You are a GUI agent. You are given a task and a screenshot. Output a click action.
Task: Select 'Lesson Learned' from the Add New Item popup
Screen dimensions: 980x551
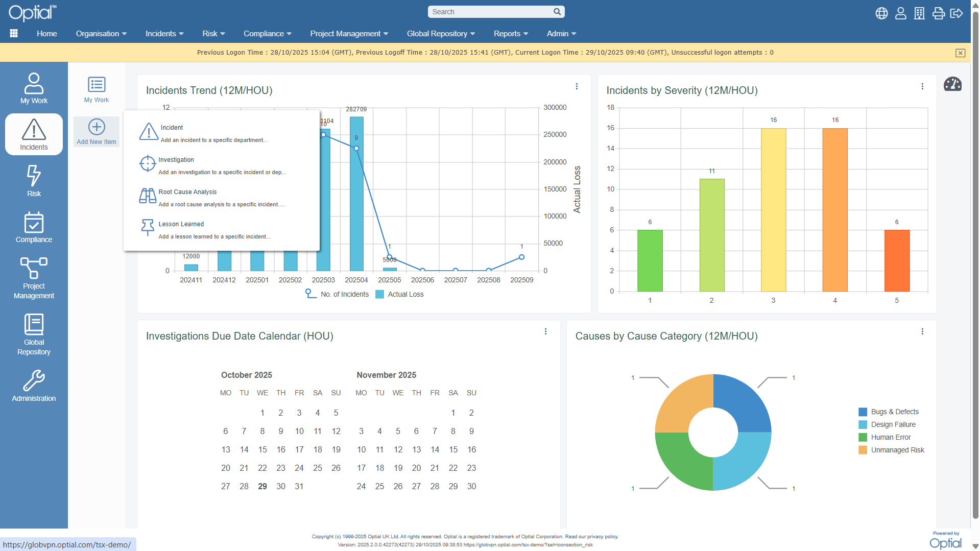click(x=181, y=224)
